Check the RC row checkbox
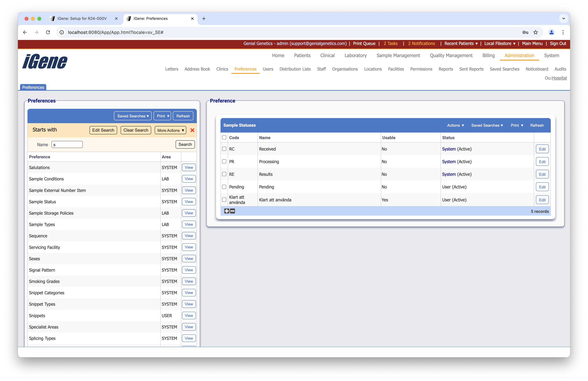 pyautogui.click(x=224, y=149)
